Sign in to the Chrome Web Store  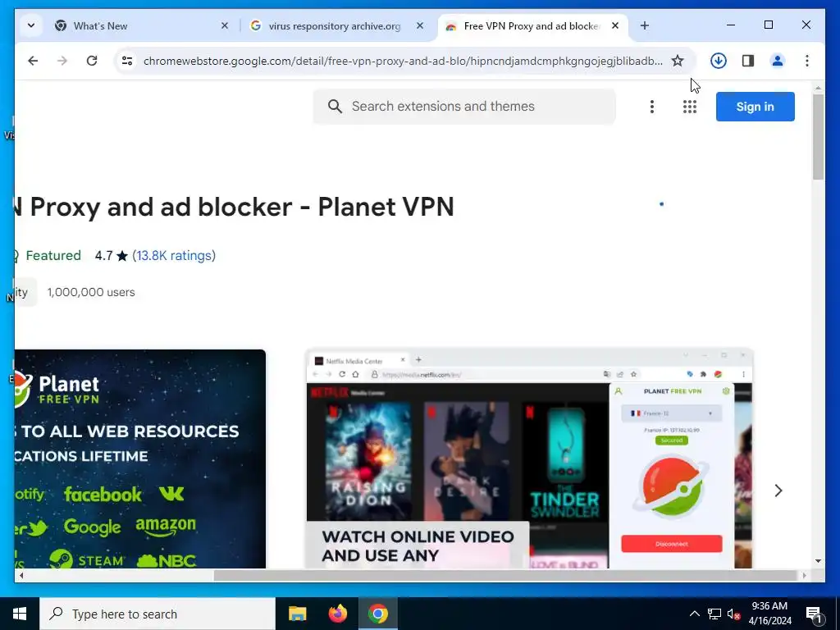point(755,107)
